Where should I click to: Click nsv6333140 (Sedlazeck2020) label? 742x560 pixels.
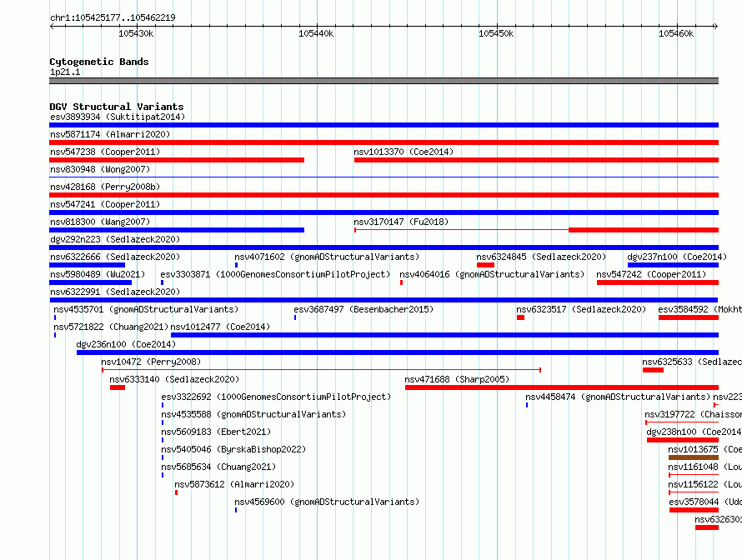pyautogui.click(x=174, y=379)
